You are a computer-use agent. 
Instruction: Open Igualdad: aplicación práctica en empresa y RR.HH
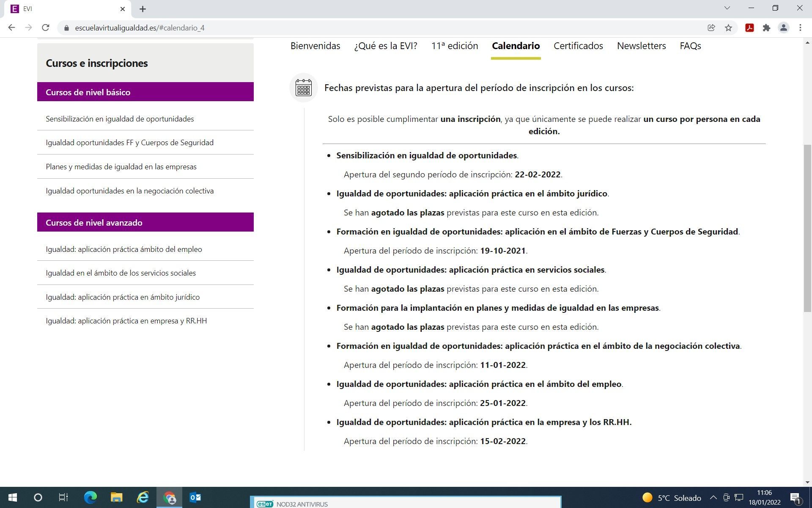126,321
